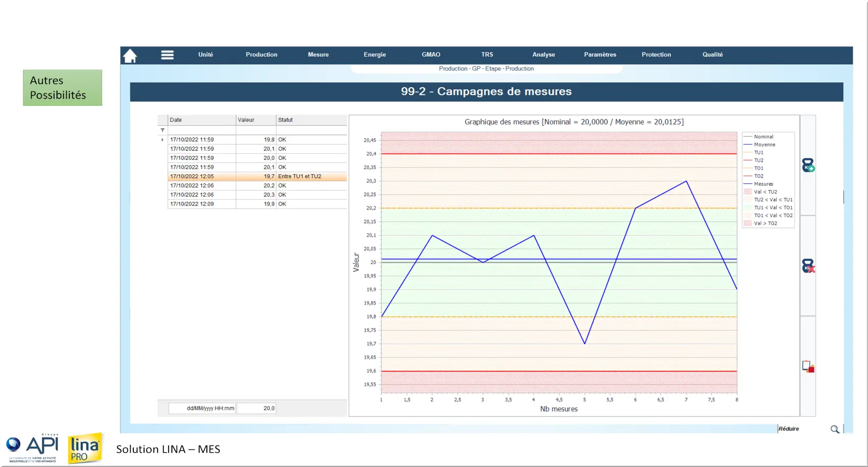Sort by the Statut column header

click(x=311, y=120)
